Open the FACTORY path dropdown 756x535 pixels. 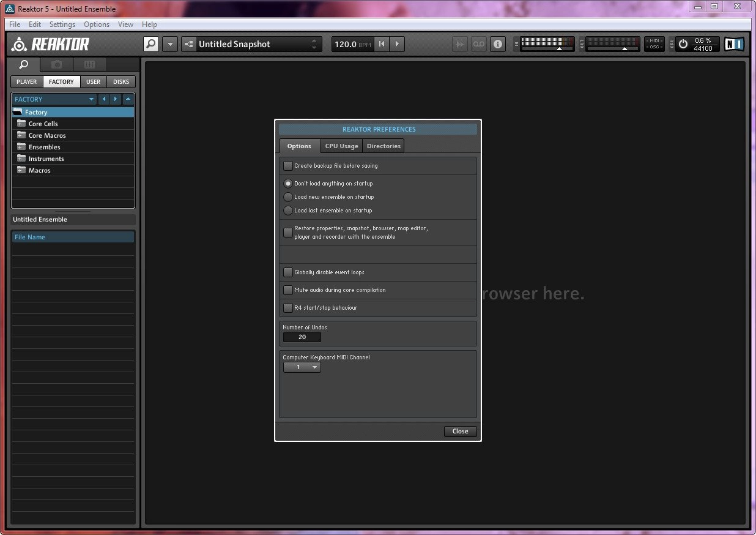(54, 99)
